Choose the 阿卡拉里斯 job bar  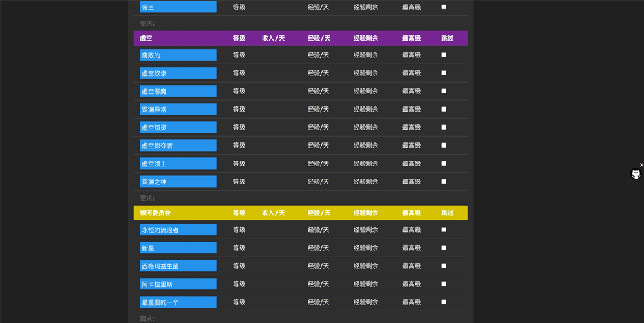(178, 284)
